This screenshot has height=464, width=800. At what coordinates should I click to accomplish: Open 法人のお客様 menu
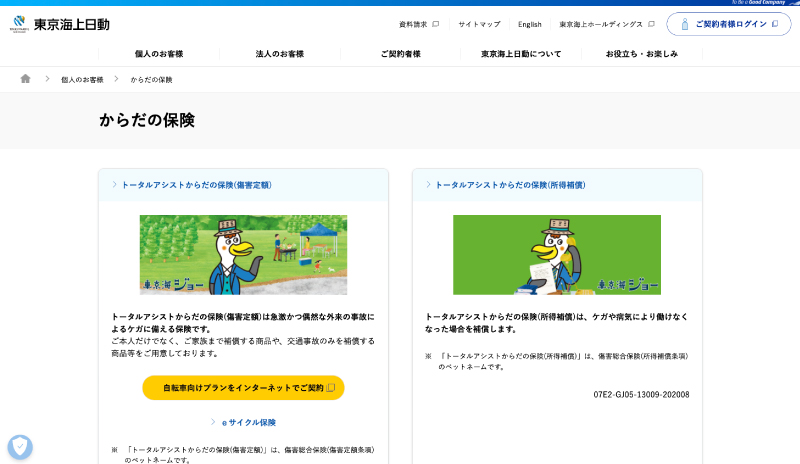[280, 54]
